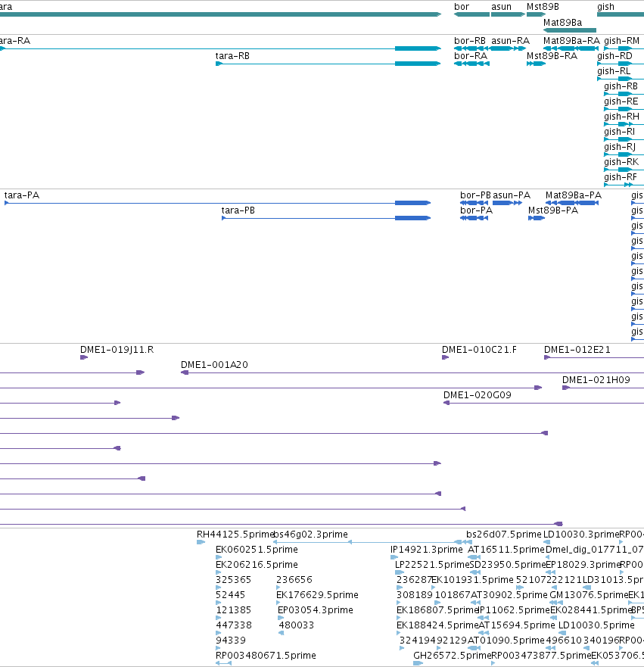Select IP14921.3prime EST
644x667 pixels.
pyautogui.click(x=394, y=556)
